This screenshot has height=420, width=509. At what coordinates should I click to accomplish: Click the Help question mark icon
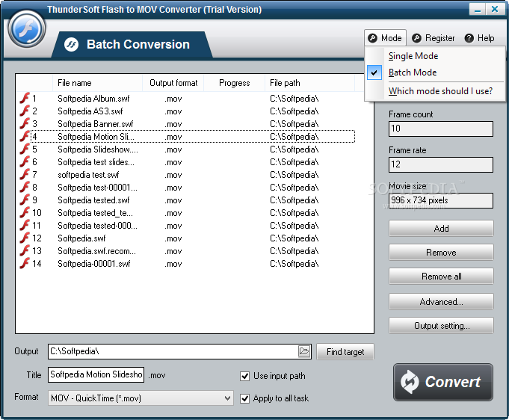coord(469,38)
